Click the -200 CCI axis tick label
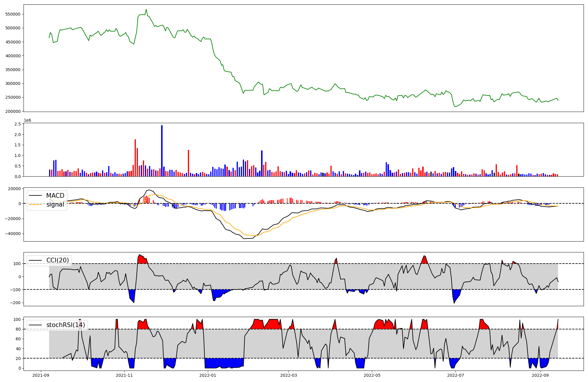The height and width of the screenshot is (382, 588). click(15, 303)
